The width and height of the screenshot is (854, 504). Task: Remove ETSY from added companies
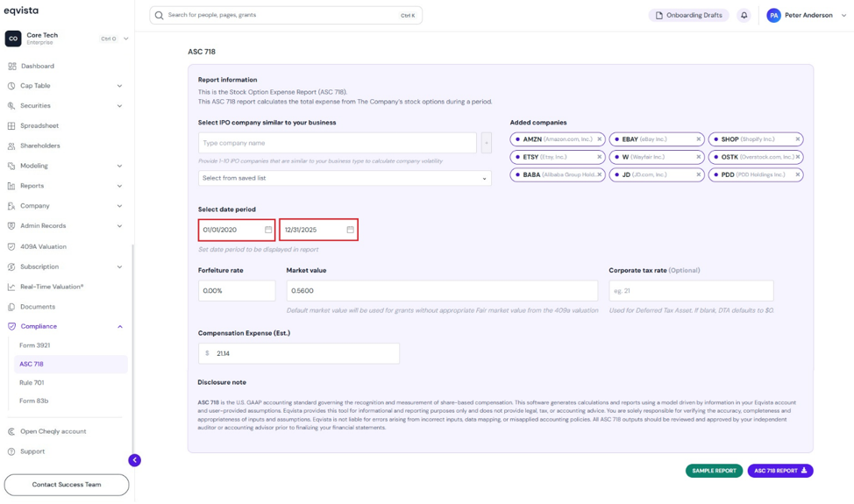pos(599,157)
